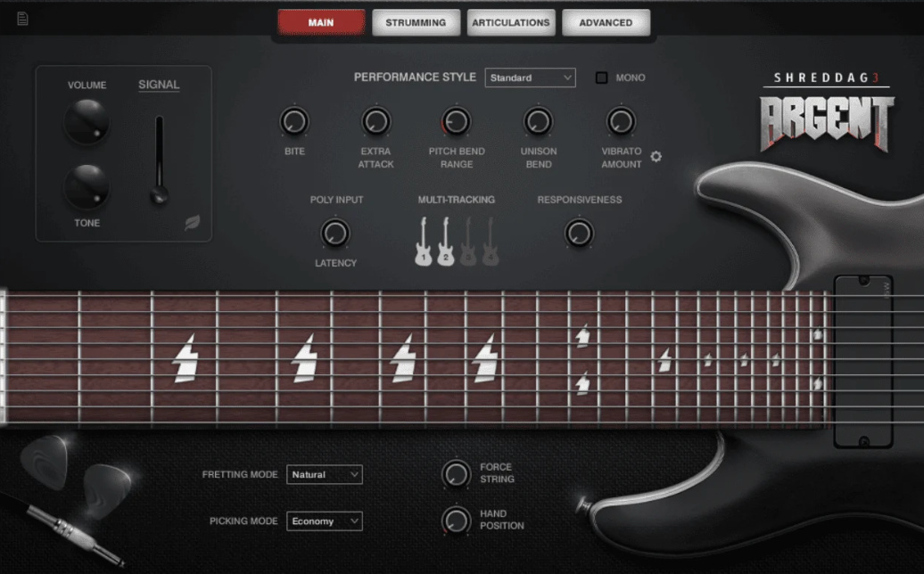
Task: Click the fourth large lightning fret inlay
Action: coord(485,358)
